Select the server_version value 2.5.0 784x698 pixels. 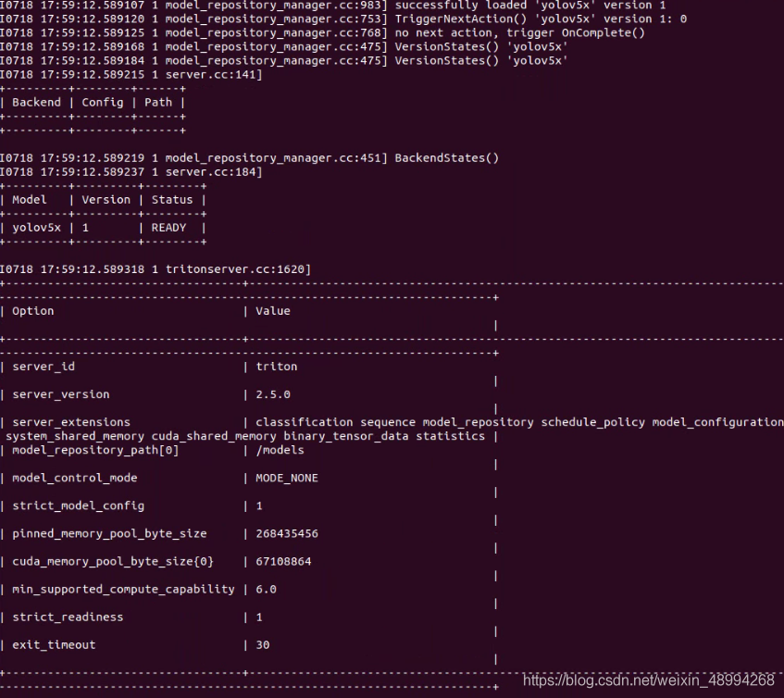click(x=273, y=394)
